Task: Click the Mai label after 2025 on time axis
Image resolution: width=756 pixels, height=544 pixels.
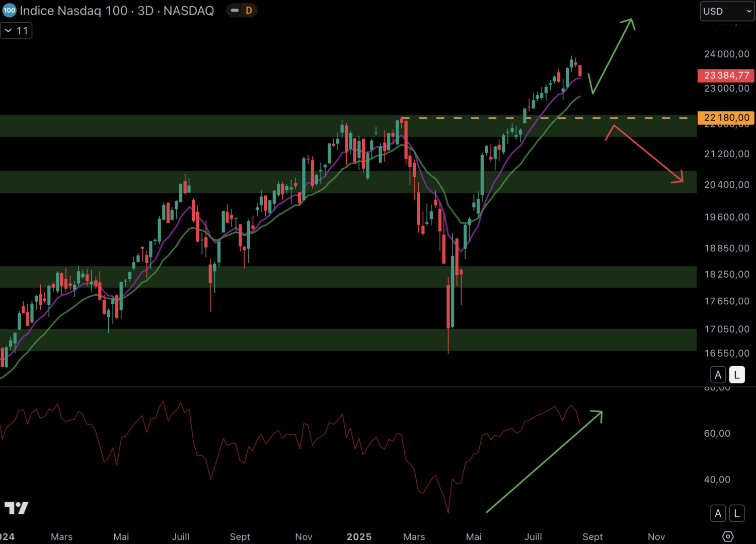Action: coord(474,537)
